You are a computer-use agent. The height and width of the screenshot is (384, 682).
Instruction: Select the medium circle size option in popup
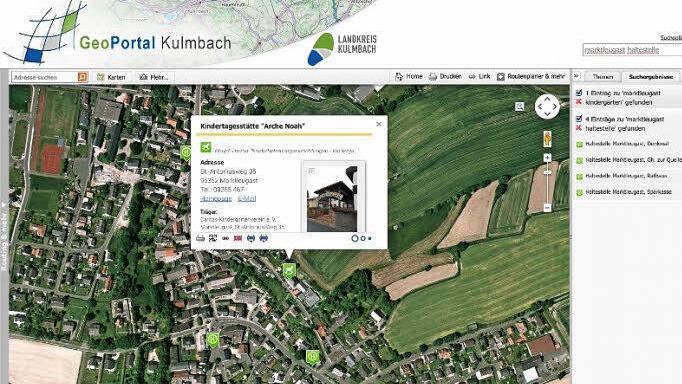pyautogui.click(x=363, y=238)
